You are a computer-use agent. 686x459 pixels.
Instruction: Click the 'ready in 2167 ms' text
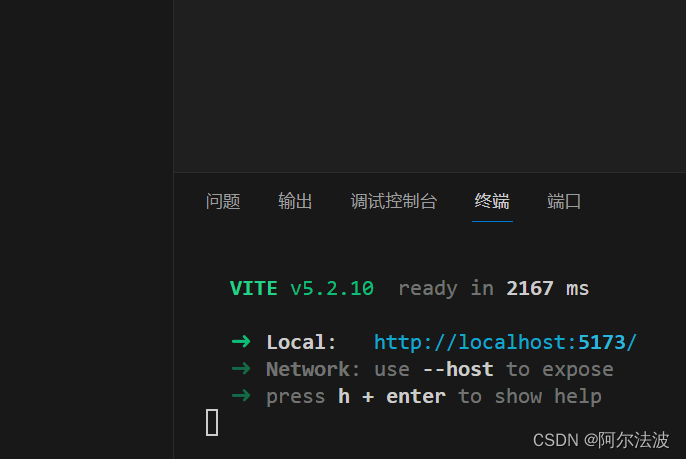point(494,289)
